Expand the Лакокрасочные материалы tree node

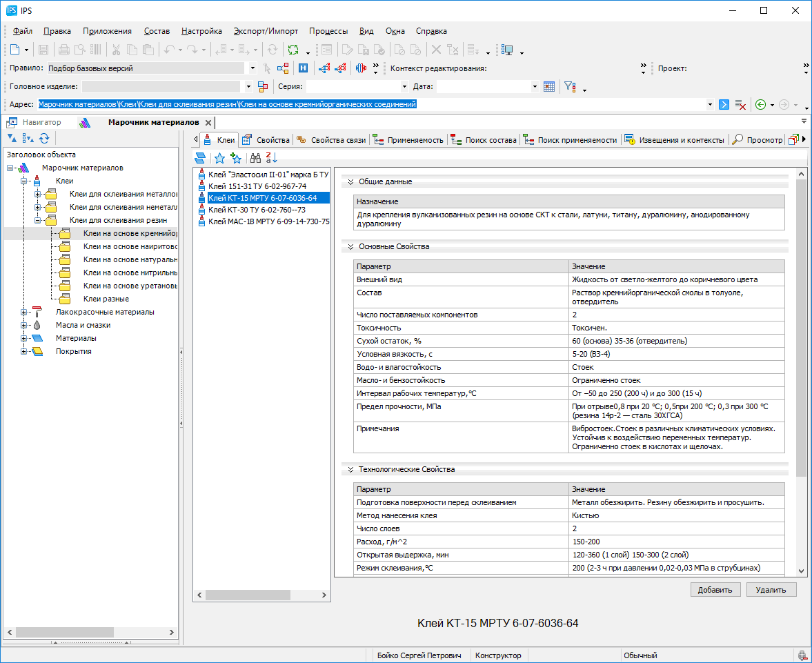coord(25,312)
